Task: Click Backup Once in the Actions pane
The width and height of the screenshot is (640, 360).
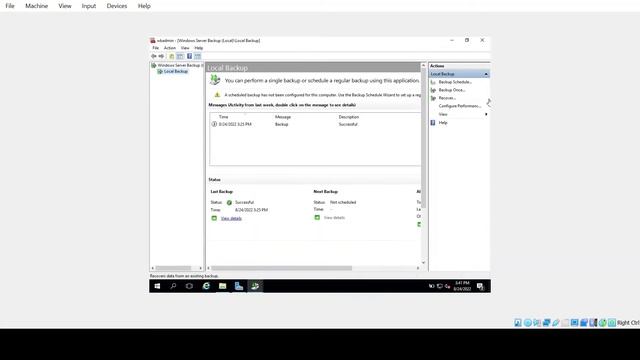Action: [452, 90]
